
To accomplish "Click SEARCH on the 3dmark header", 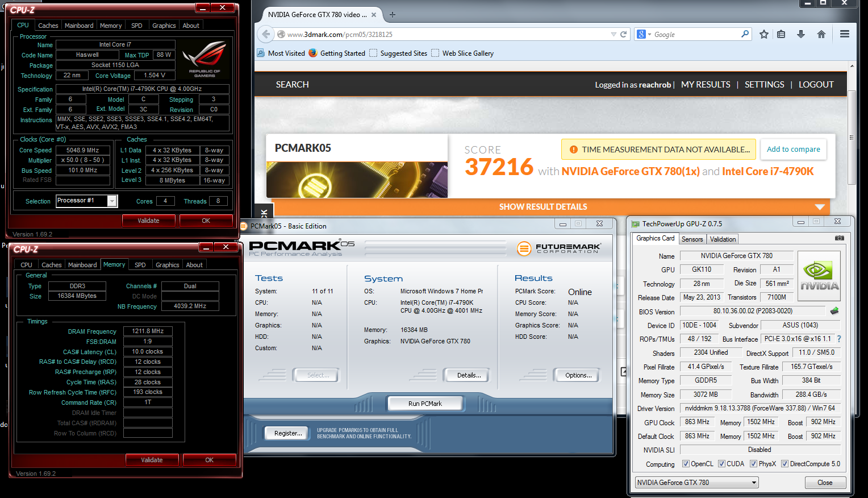I will pos(293,84).
